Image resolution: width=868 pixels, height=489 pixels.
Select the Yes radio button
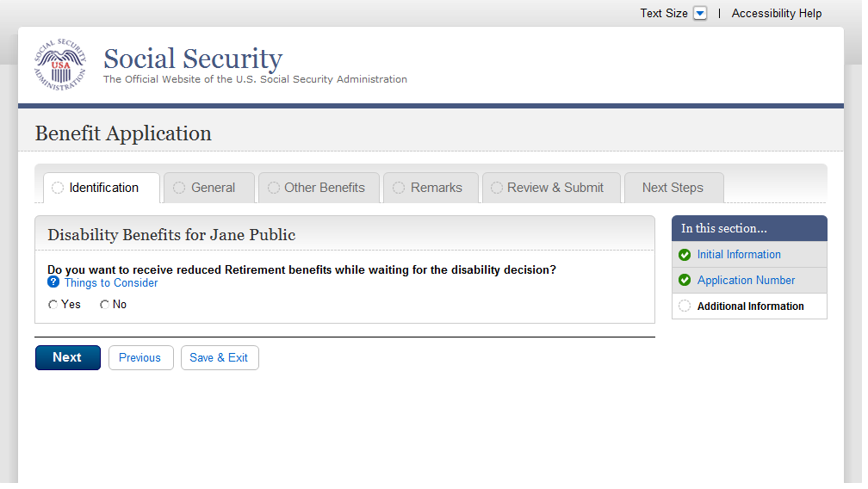[x=53, y=305]
